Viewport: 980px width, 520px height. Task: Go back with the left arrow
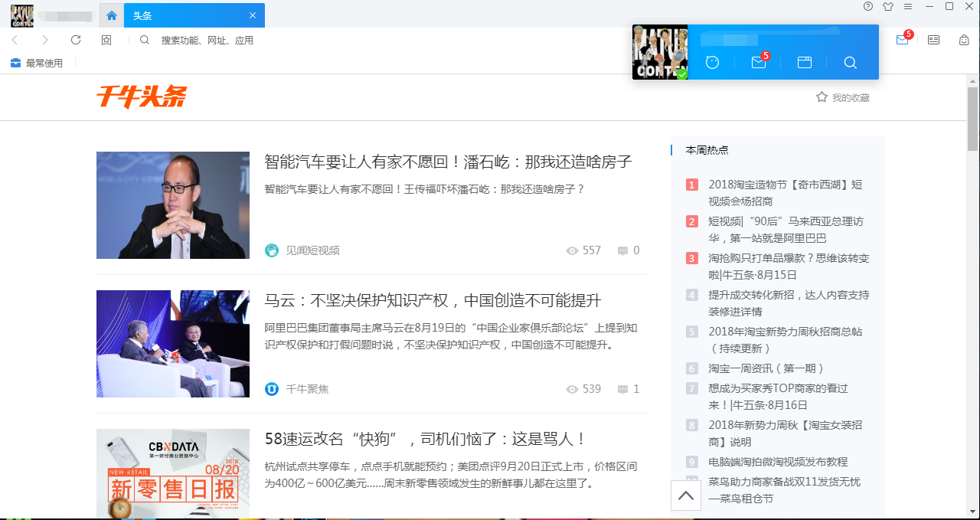(15, 40)
